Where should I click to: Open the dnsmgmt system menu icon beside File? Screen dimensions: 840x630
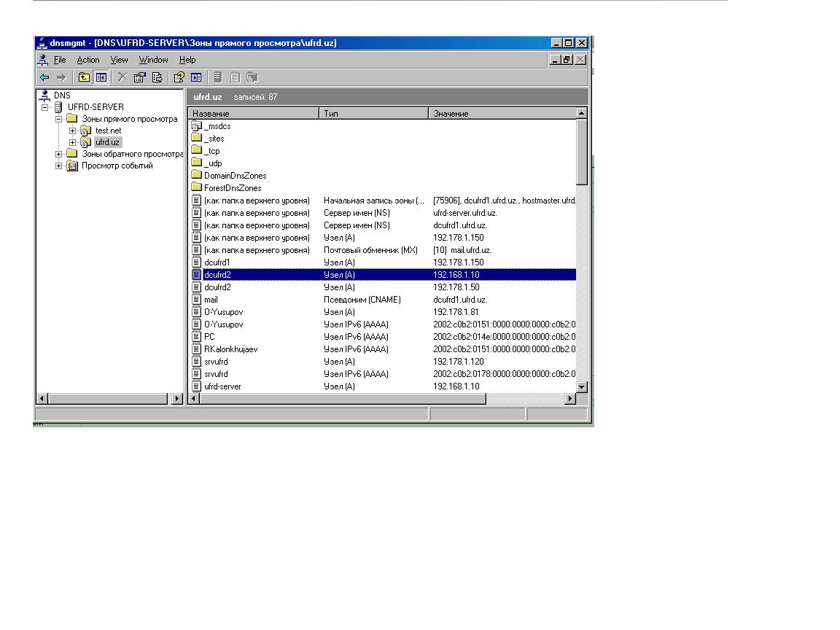point(43,60)
